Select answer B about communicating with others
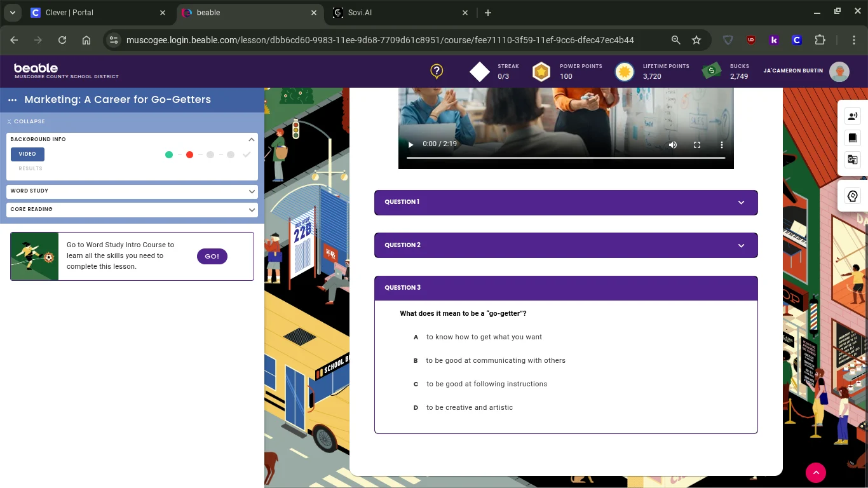This screenshot has width=868, height=488. [x=495, y=360]
